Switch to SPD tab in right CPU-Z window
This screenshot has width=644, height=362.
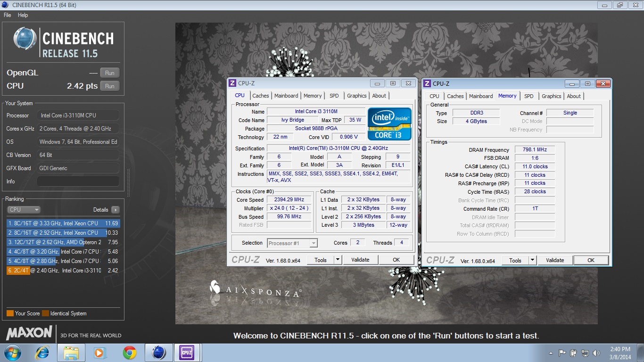click(529, 96)
